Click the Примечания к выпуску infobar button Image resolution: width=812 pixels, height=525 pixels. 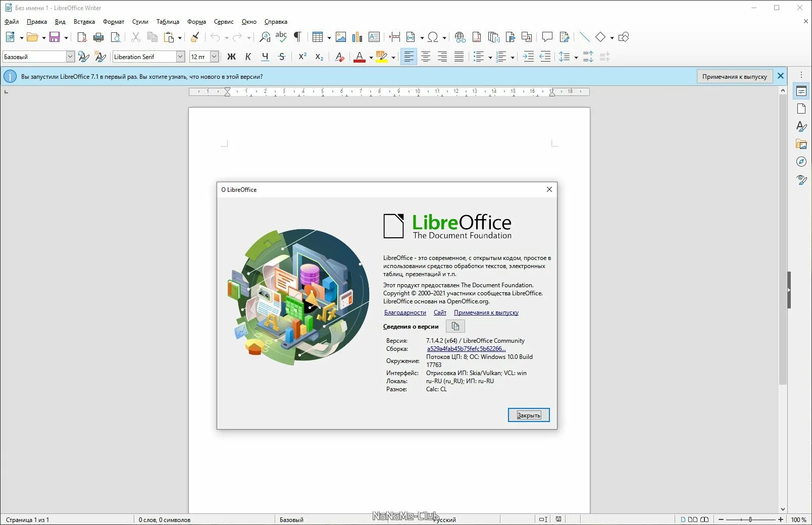(x=734, y=76)
